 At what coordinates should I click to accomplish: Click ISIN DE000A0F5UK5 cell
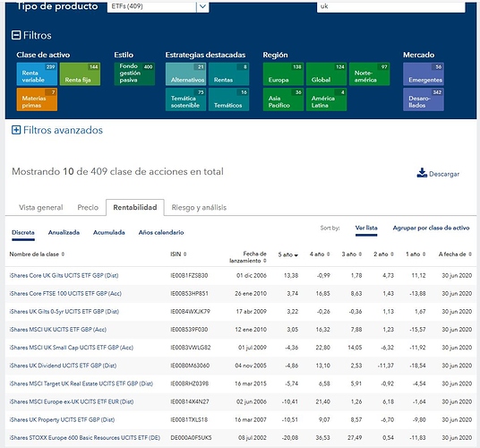pos(191,438)
